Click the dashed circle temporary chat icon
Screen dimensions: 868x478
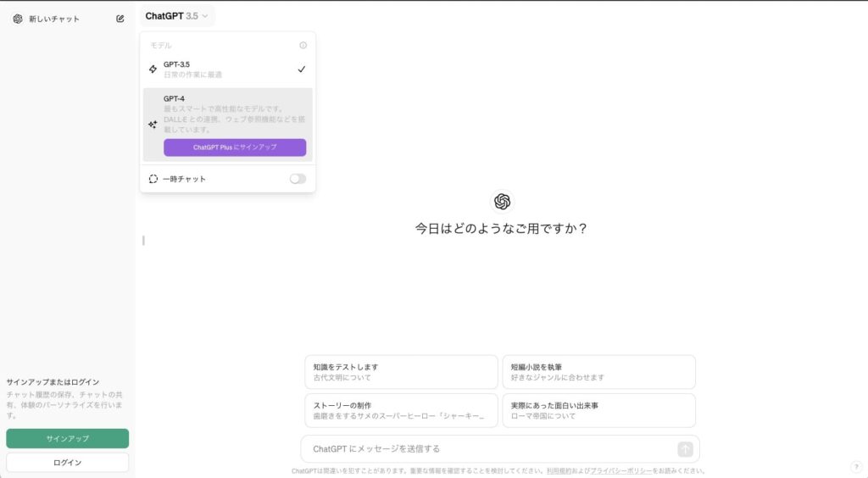[x=153, y=179]
